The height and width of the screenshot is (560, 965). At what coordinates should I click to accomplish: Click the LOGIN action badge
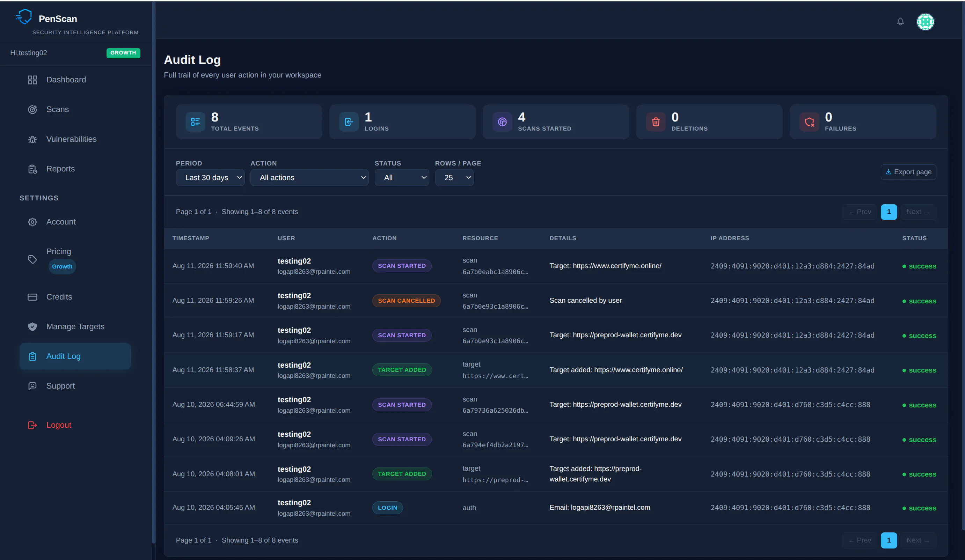[388, 508]
